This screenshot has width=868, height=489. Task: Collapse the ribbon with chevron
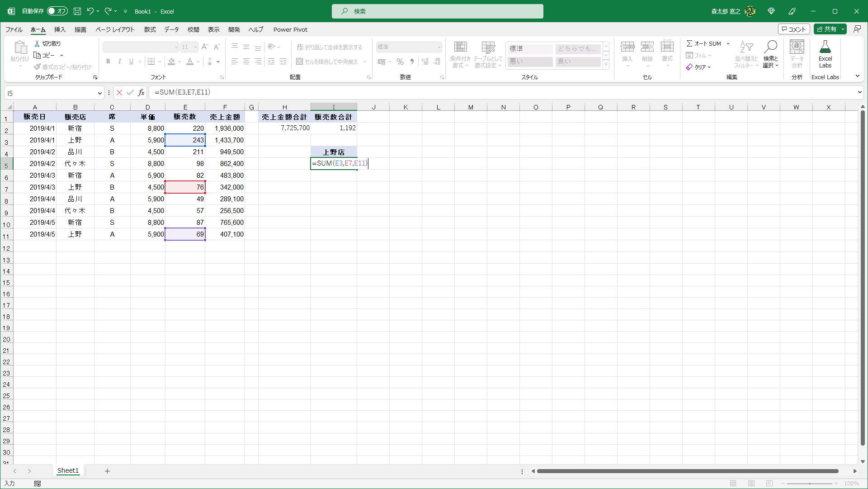[858, 76]
